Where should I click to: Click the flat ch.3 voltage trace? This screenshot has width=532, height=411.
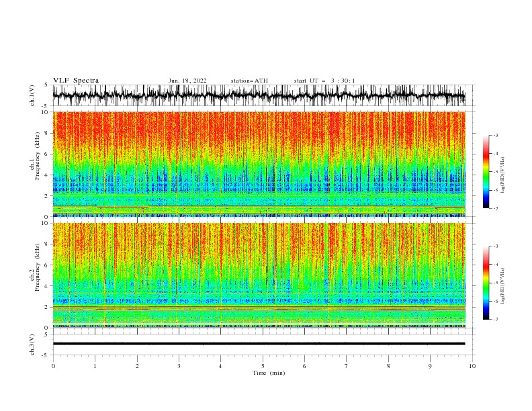click(x=259, y=344)
